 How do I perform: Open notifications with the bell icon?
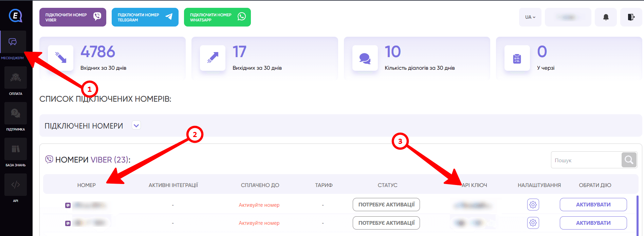606,17
